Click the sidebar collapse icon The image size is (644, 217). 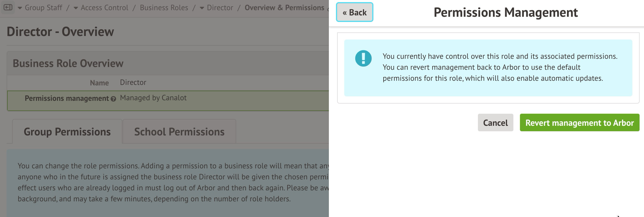pyautogui.click(x=8, y=7)
